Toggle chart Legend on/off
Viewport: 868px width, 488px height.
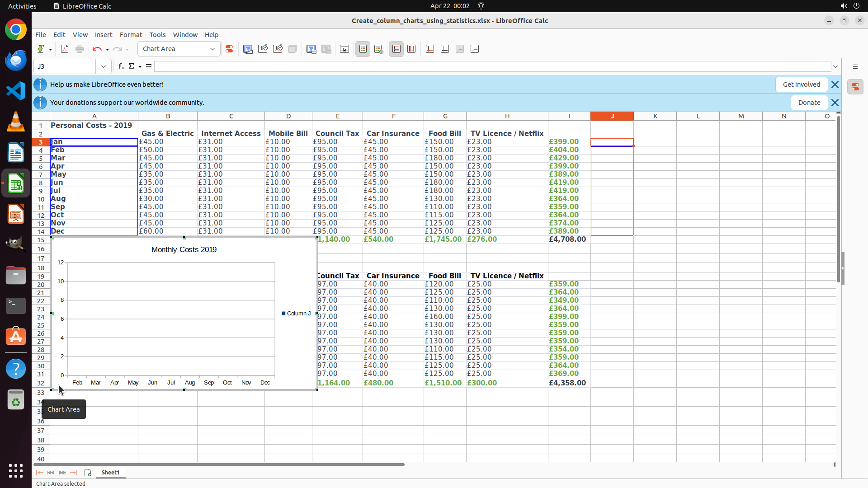tap(363, 49)
